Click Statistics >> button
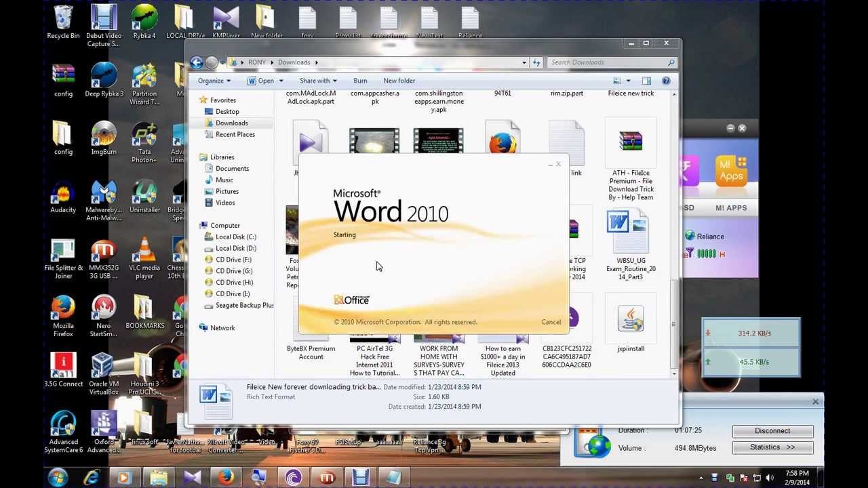This screenshot has height=488, width=868. (772, 447)
